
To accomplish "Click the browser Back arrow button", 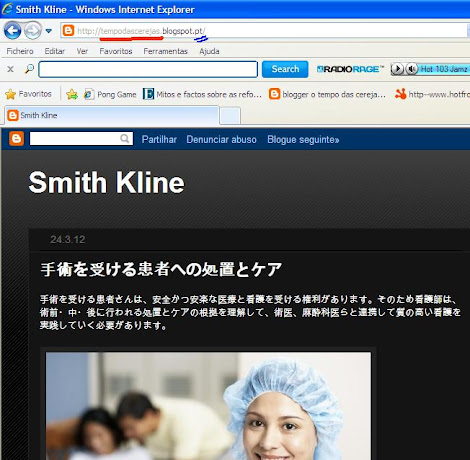I will click(13, 31).
